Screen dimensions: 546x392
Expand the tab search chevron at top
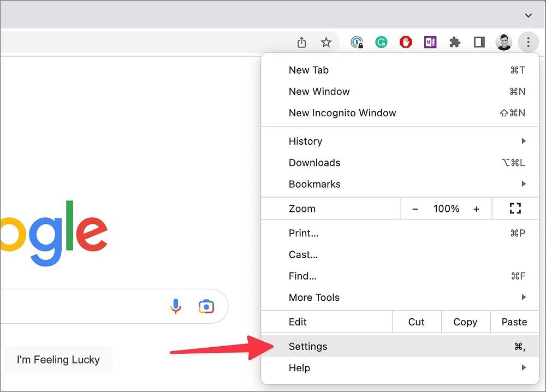click(x=528, y=15)
